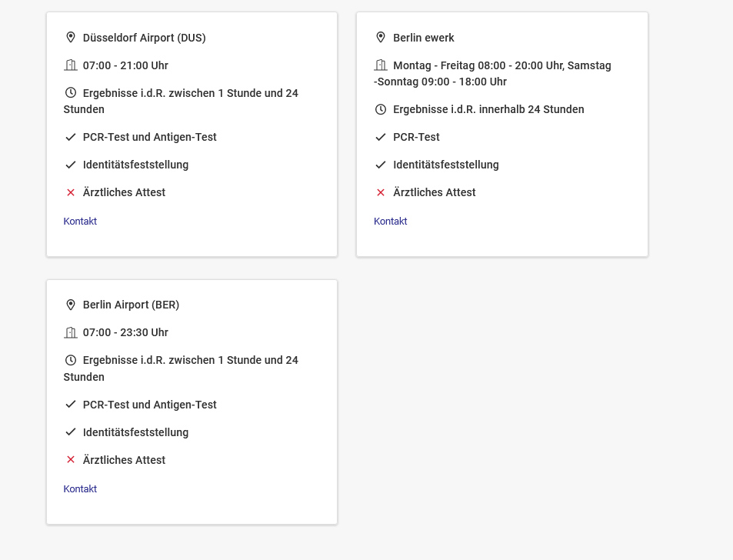Click the location pin icon for Berlin Airport (BER)
Image resolution: width=733 pixels, height=560 pixels.
coord(71,305)
